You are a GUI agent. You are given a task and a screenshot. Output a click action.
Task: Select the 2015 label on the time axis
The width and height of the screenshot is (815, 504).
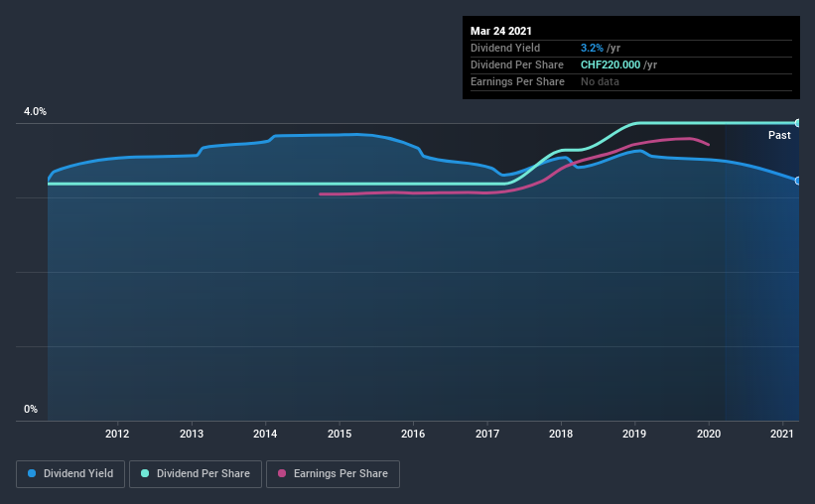tap(340, 434)
